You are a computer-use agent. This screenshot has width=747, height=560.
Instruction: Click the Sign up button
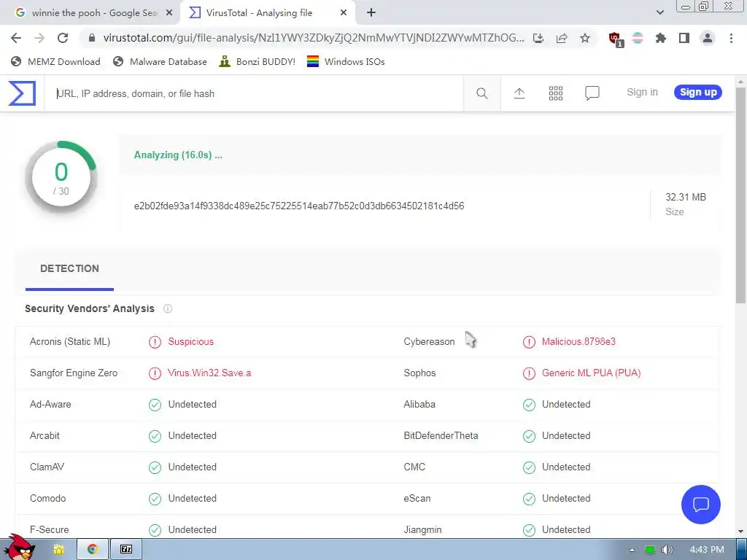pos(698,93)
